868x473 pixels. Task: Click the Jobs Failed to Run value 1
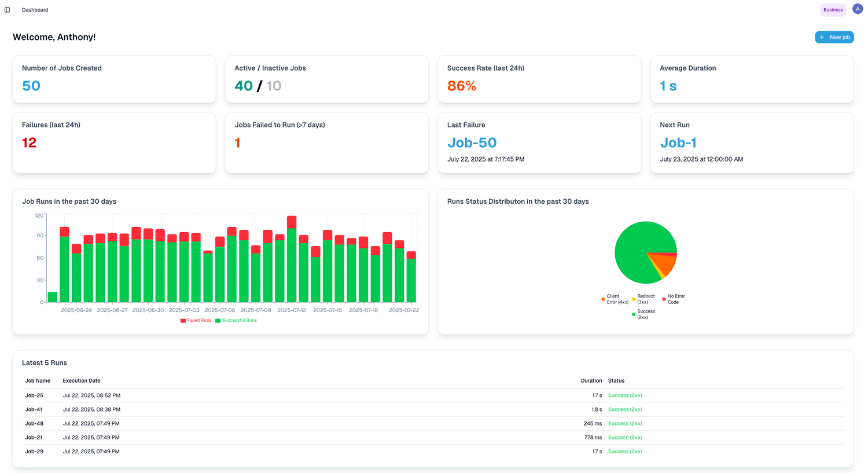click(x=237, y=142)
